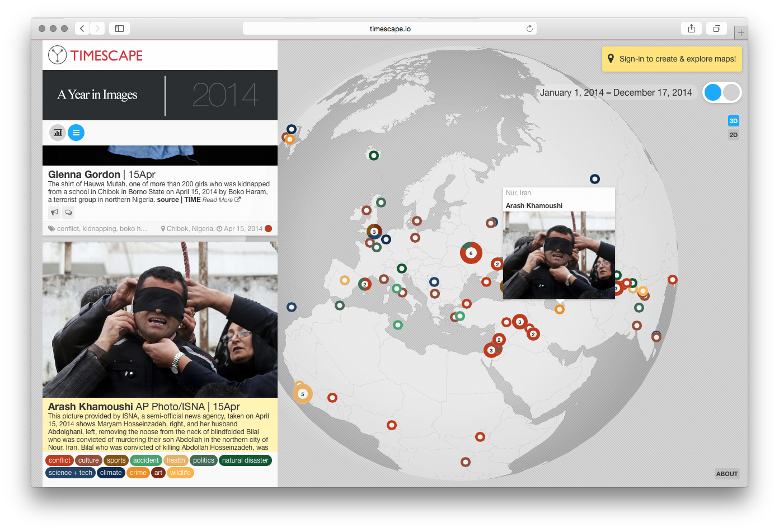Choose the science + tech tag

(71, 473)
